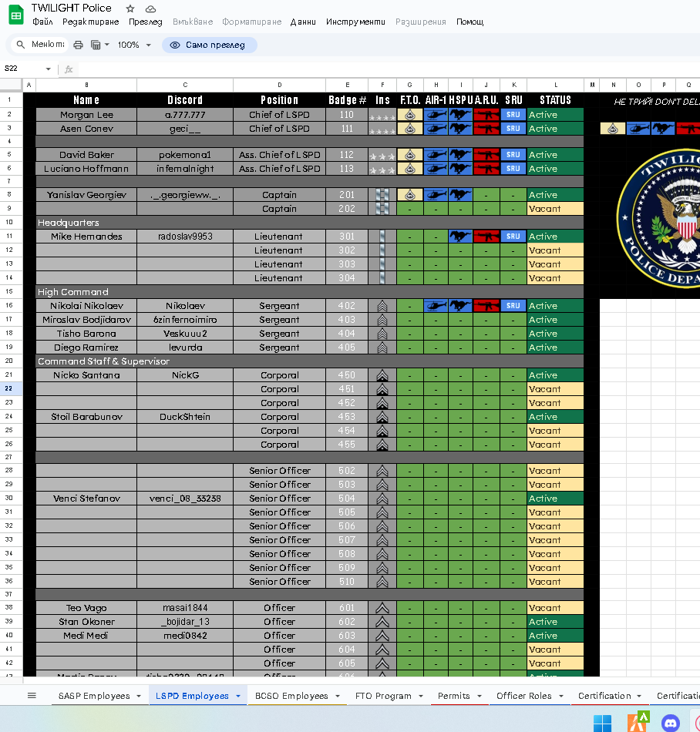Click the Google Sheets home icon
The height and width of the screenshot is (732, 700).
pyautogui.click(x=16, y=15)
